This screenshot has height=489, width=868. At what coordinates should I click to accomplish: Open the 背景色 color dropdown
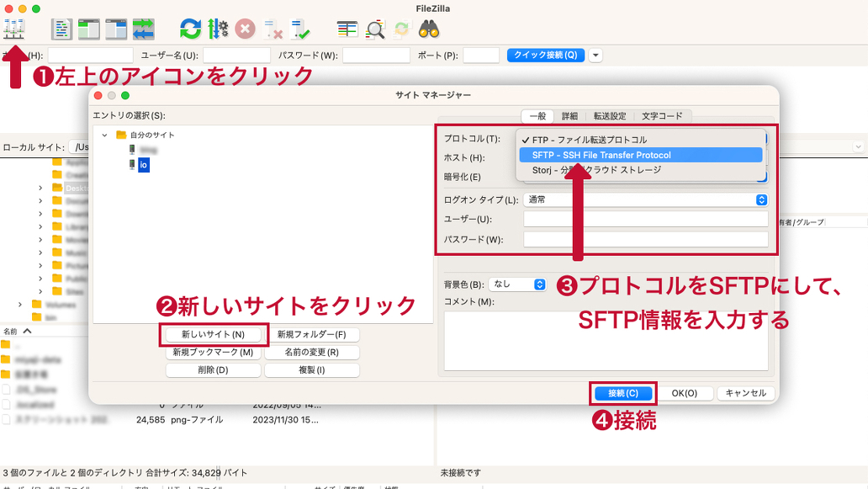tap(517, 284)
